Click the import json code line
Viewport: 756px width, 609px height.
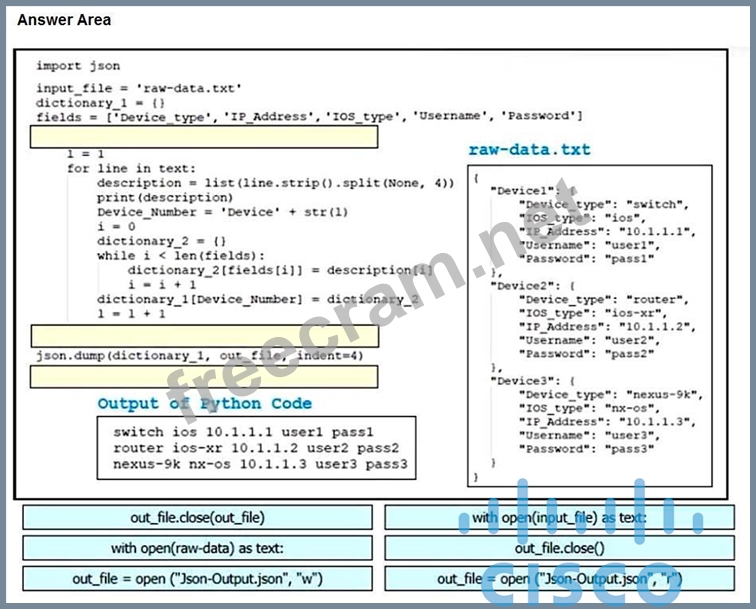[78, 66]
